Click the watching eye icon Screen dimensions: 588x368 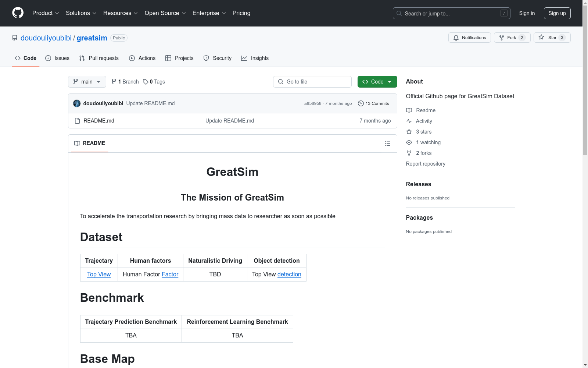click(x=409, y=142)
